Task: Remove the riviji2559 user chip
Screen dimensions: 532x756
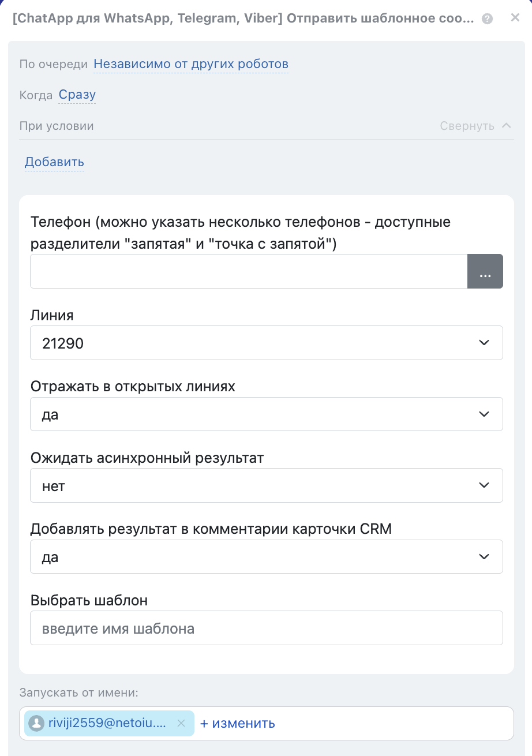Action: coord(181,723)
